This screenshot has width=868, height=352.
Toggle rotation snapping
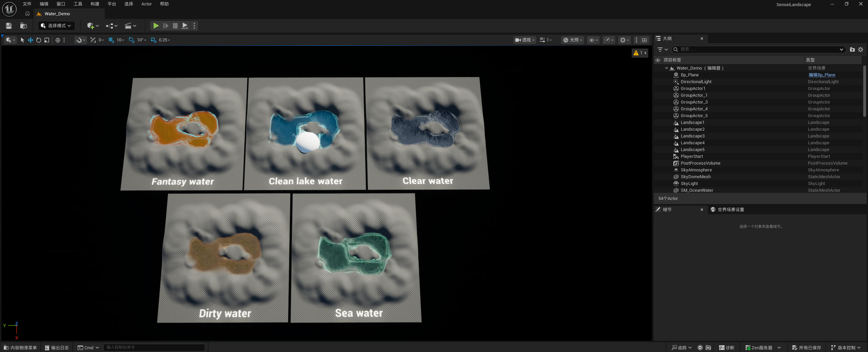point(131,40)
